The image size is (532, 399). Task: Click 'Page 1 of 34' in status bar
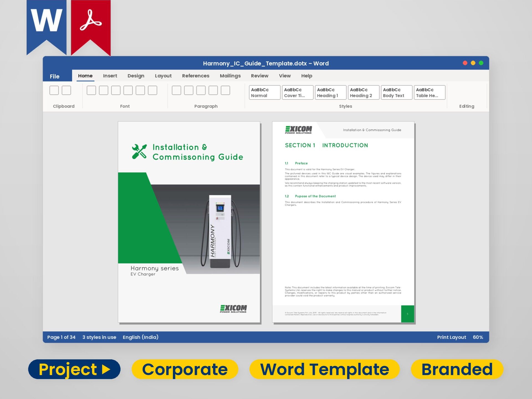pos(61,337)
